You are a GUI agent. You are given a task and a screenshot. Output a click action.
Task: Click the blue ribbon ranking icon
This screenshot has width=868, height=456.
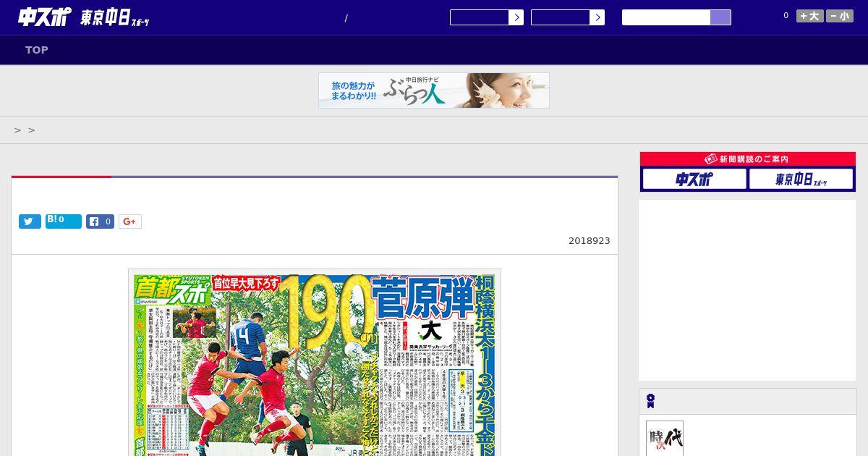pyautogui.click(x=651, y=401)
